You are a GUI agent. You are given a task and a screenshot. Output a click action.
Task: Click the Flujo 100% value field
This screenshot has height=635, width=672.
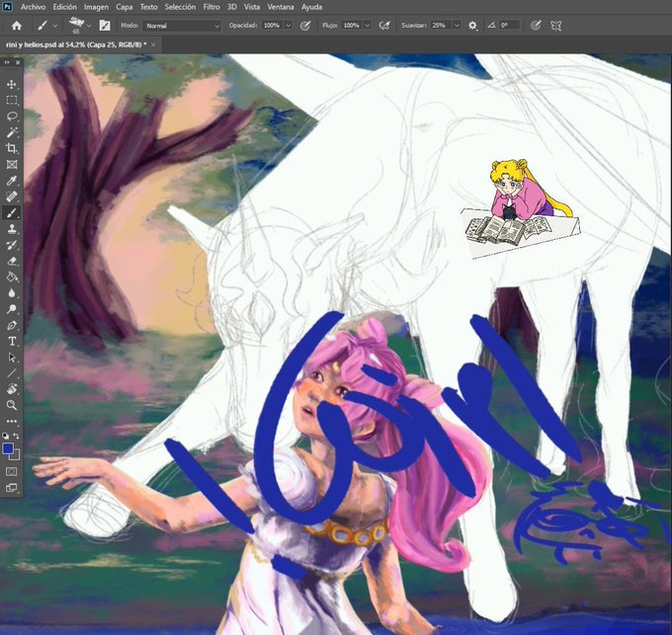(x=352, y=26)
